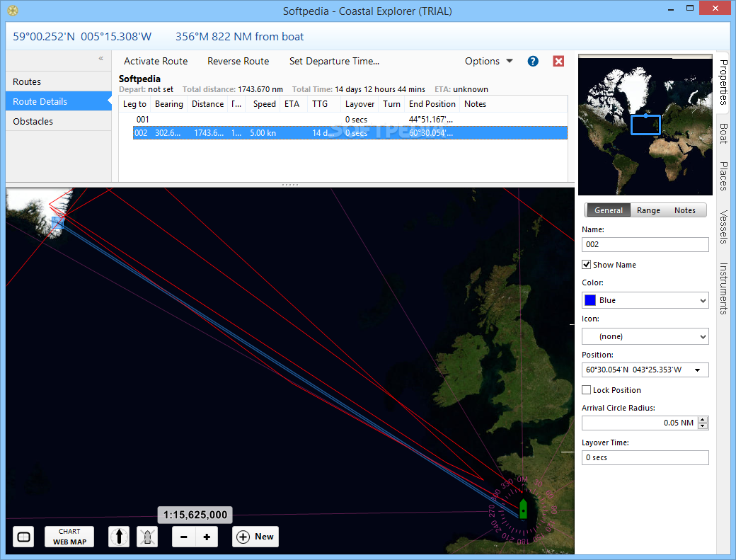Click the Arrival Circle Radius field
Image resolution: width=736 pixels, height=560 pixels.
coord(639,423)
